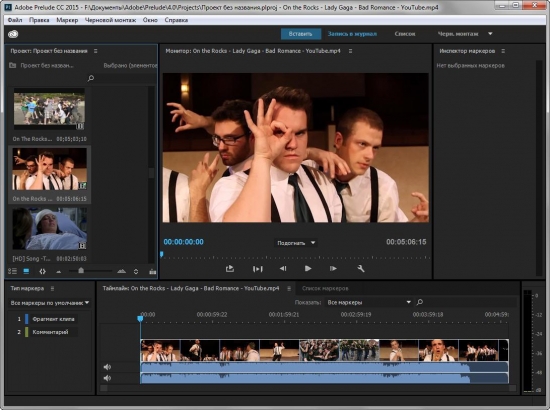Expand the Все маркеры filter dropdown
The height and width of the screenshot is (410, 550).
coord(369,302)
